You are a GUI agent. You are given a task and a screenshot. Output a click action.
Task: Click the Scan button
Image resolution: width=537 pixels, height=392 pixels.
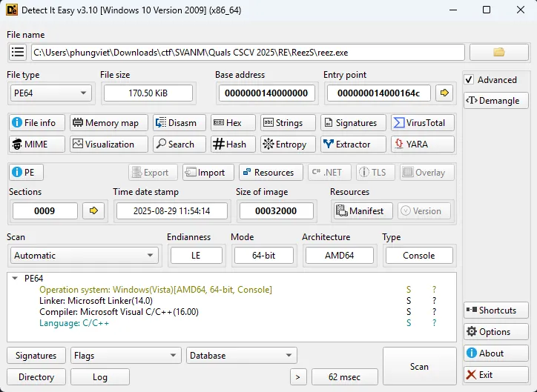click(419, 366)
